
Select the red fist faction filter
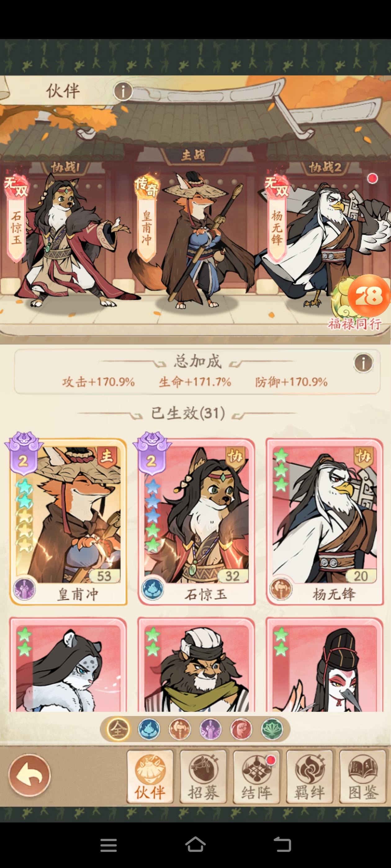(241, 729)
